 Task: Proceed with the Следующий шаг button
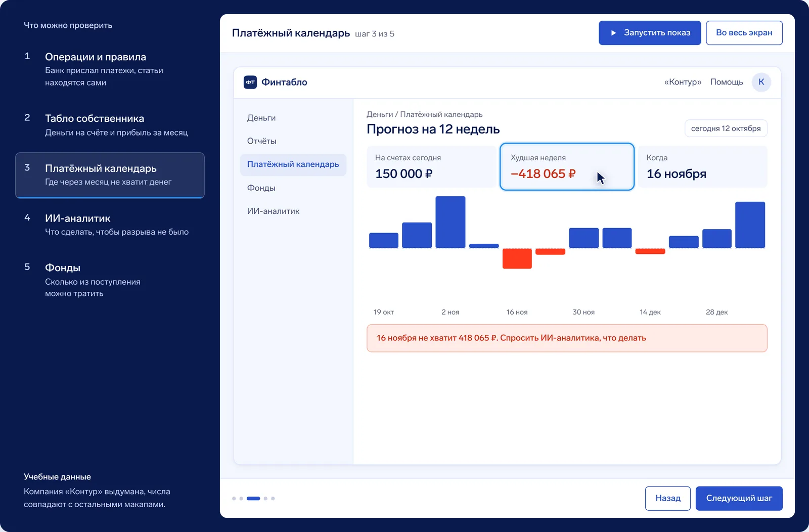[x=739, y=498]
